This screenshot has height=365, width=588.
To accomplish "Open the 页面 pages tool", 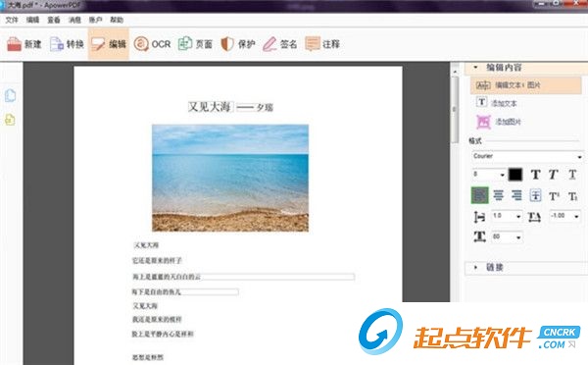I will (195, 44).
